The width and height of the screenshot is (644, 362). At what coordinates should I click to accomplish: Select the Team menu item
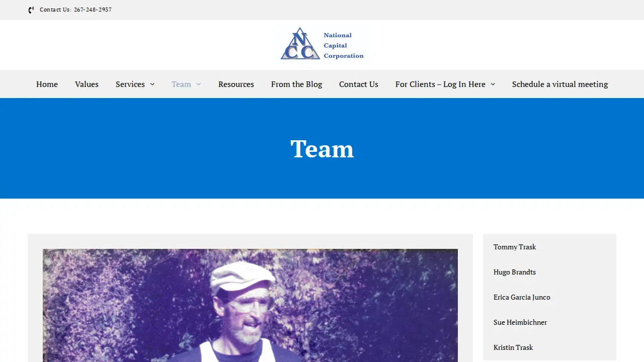[181, 84]
